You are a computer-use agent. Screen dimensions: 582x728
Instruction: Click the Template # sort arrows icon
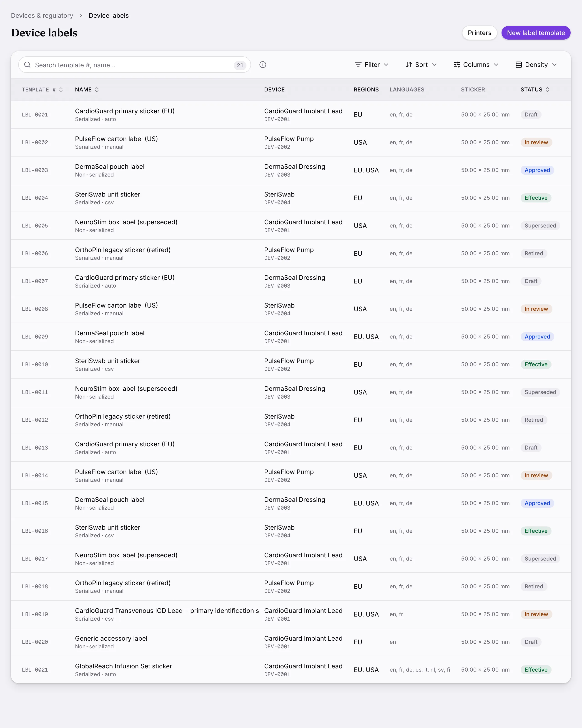tap(61, 89)
